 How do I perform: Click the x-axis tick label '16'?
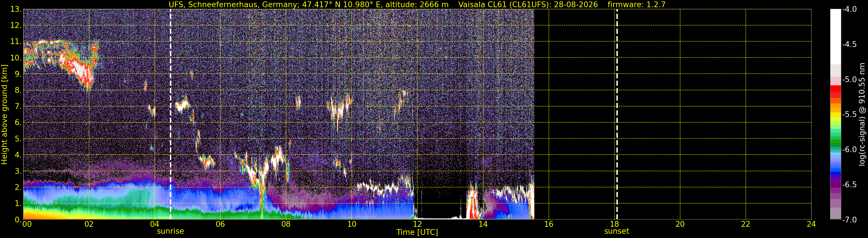549,224
